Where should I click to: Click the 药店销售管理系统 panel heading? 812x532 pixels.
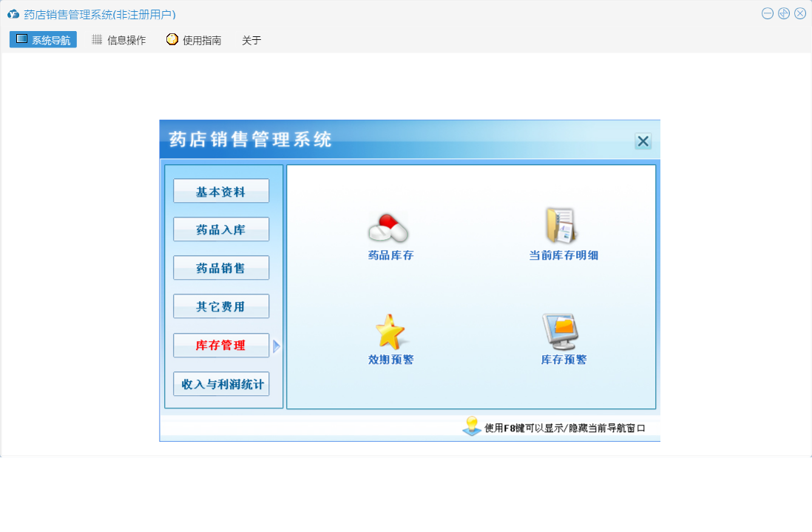coord(250,139)
